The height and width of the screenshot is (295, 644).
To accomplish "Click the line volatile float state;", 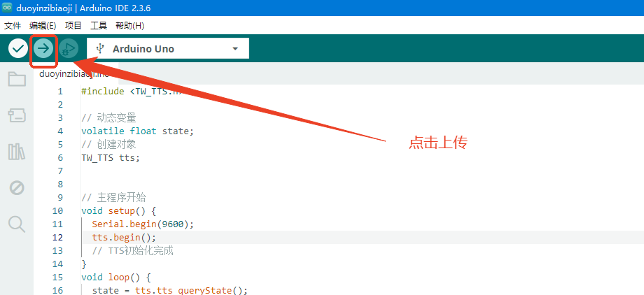I will (137, 131).
